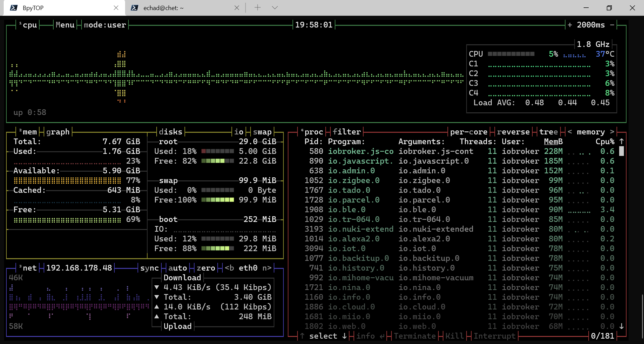Click the uptime 0:58 label
The height and width of the screenshot is (344, 644).
[30, 112]
